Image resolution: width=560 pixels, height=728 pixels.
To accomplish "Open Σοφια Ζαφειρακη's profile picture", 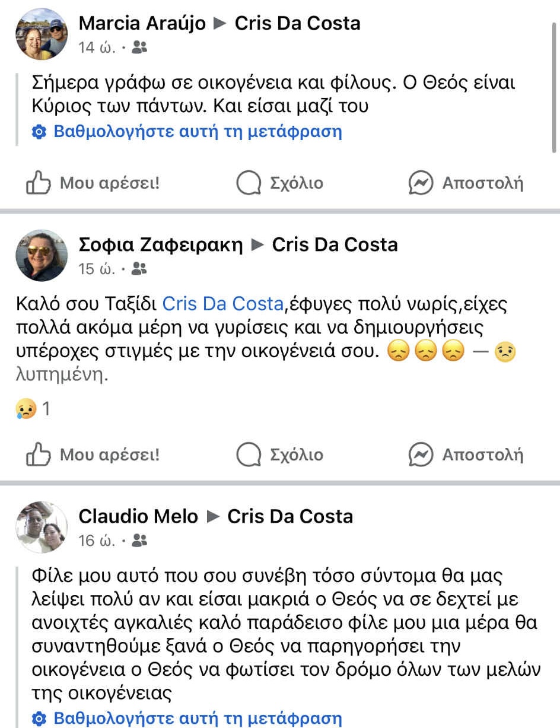I will [42, 255].
